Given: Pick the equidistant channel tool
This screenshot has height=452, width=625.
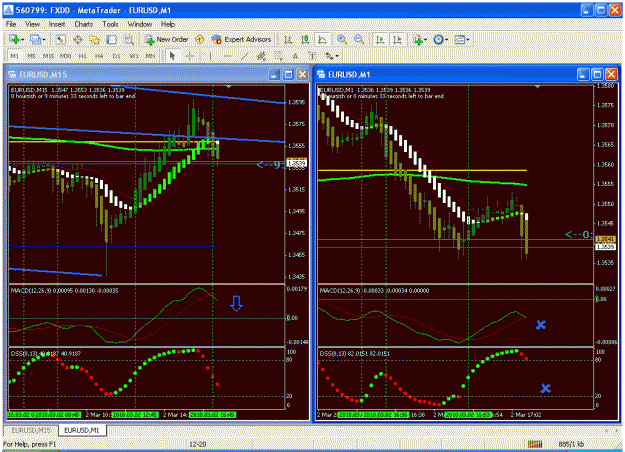Looking at the screenshot, I should pyautogui.click(x=261, y=56).
